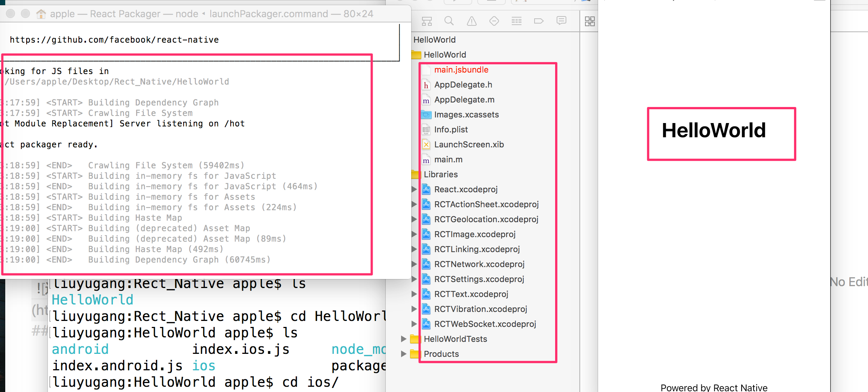Screen dimensions: 868x392
Task: Click the 'React Packager' Terminal window title
Action: coord(125,14)
